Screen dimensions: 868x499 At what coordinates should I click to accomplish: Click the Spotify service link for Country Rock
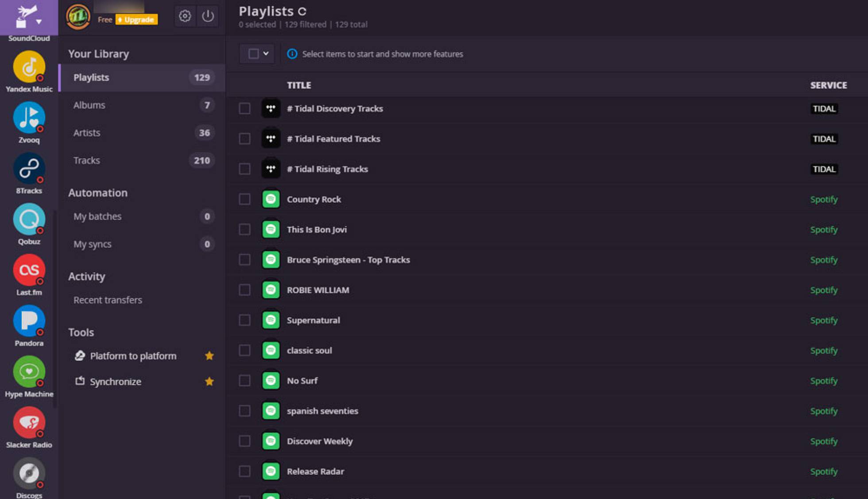pyautogui.click(x=824, y=199)
